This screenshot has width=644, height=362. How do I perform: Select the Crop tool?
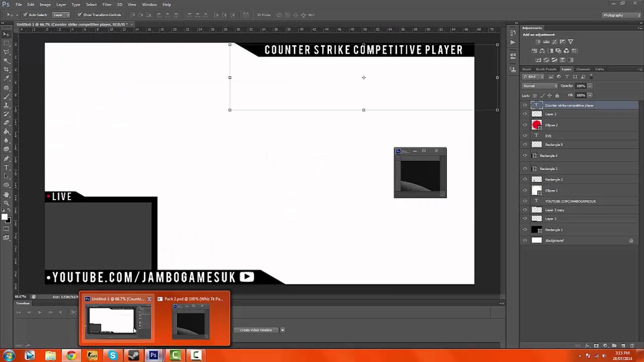tap(6, 69)
